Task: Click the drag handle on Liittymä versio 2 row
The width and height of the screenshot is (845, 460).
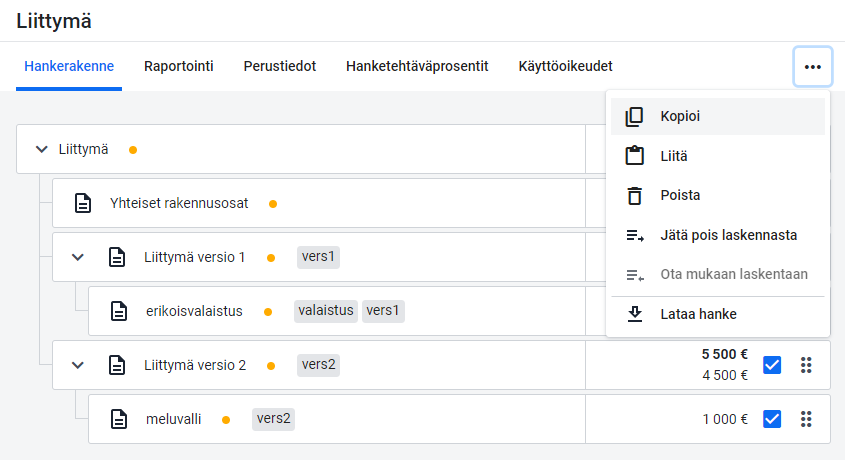Action: 806,365
